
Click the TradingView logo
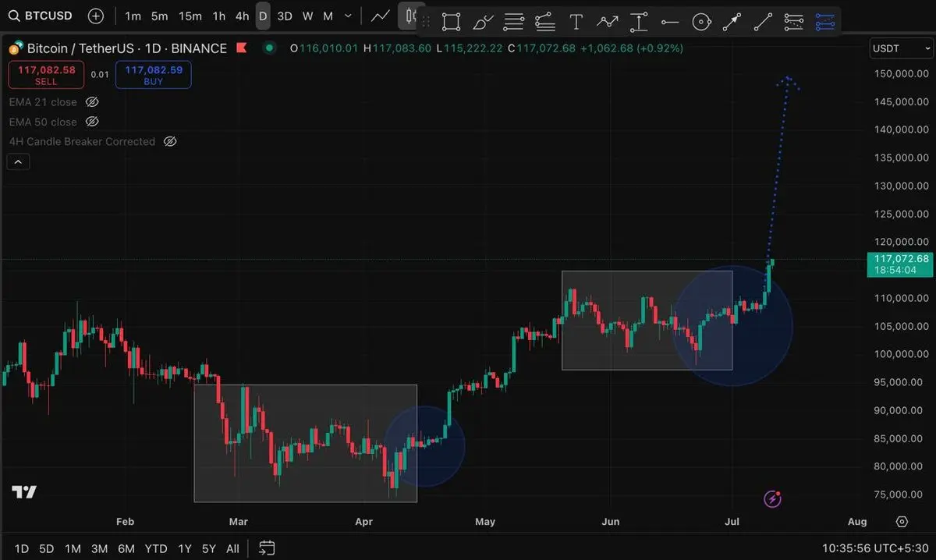click(x=24, y=492)
